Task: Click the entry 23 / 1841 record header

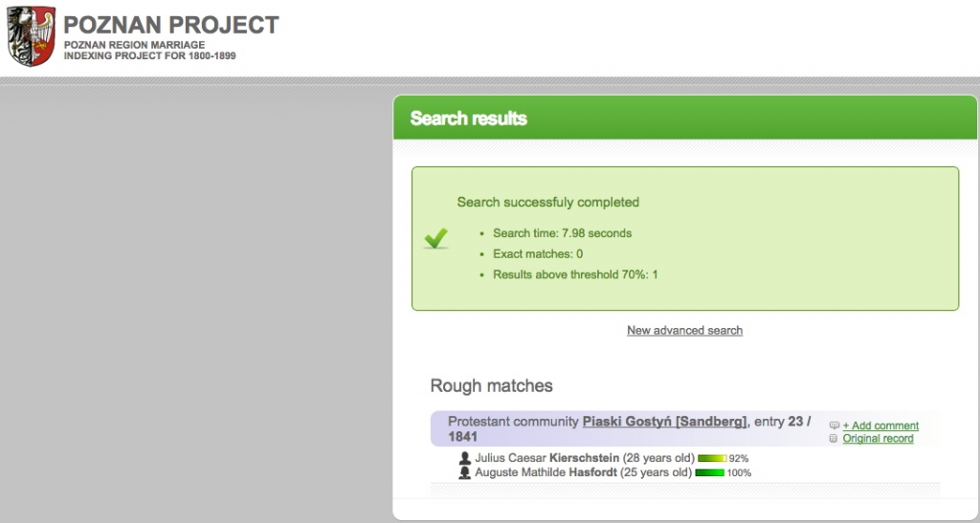Action: click(x=684, y=428)
